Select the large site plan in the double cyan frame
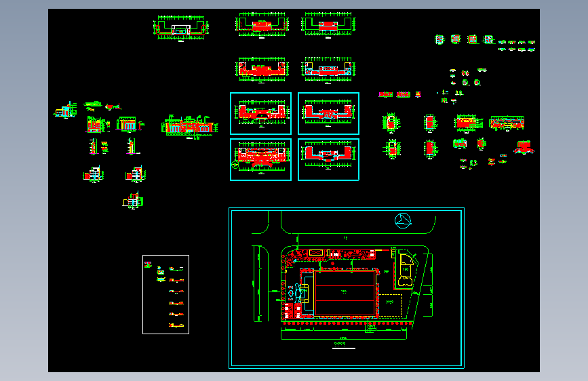This screenshot has width=588, height=381. pos(347,288)
